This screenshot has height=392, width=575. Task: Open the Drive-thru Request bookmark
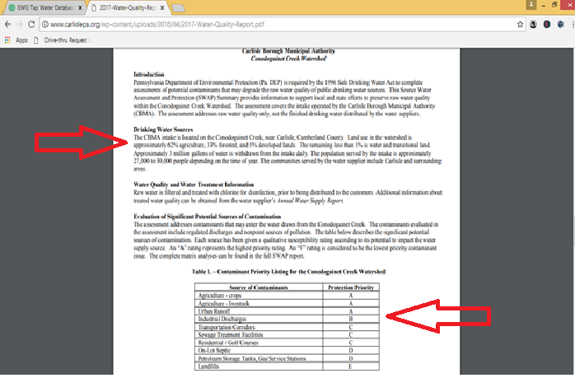pyautogui.click(x=62, y=40)
